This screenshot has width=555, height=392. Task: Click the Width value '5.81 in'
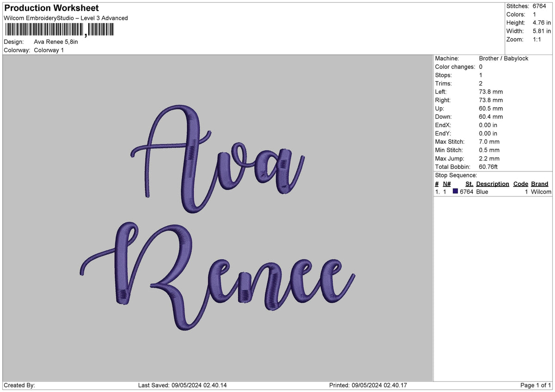click(542, 31)
